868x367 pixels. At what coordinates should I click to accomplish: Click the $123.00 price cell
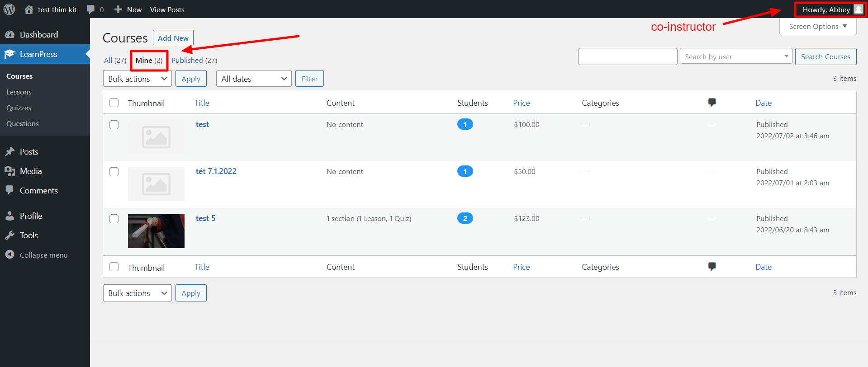tap(526, 218)
